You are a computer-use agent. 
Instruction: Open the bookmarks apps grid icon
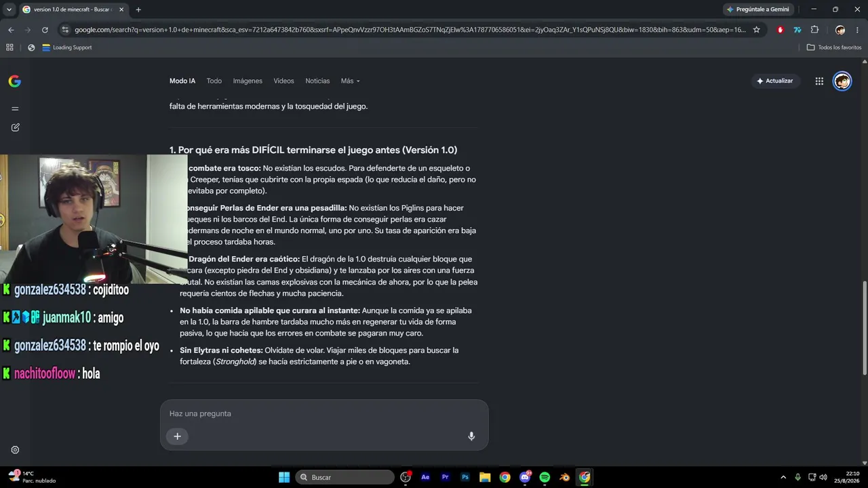click(x=9, y=47)
